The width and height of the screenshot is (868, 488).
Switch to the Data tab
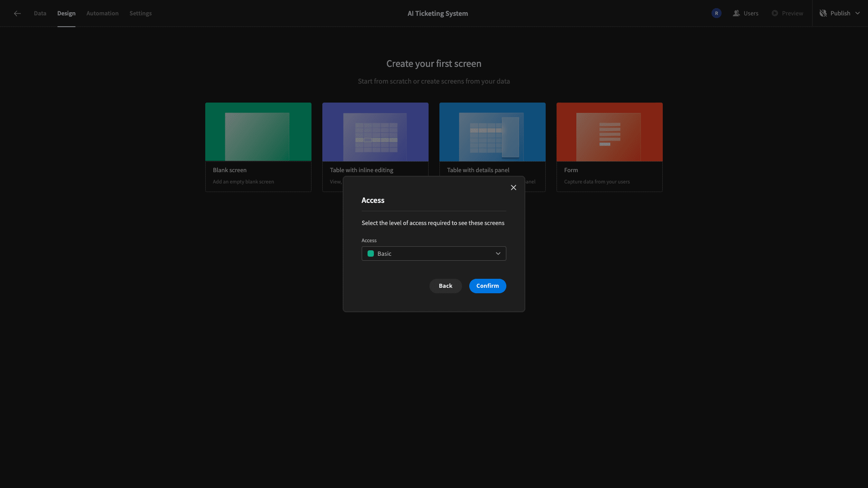(40, 14)
